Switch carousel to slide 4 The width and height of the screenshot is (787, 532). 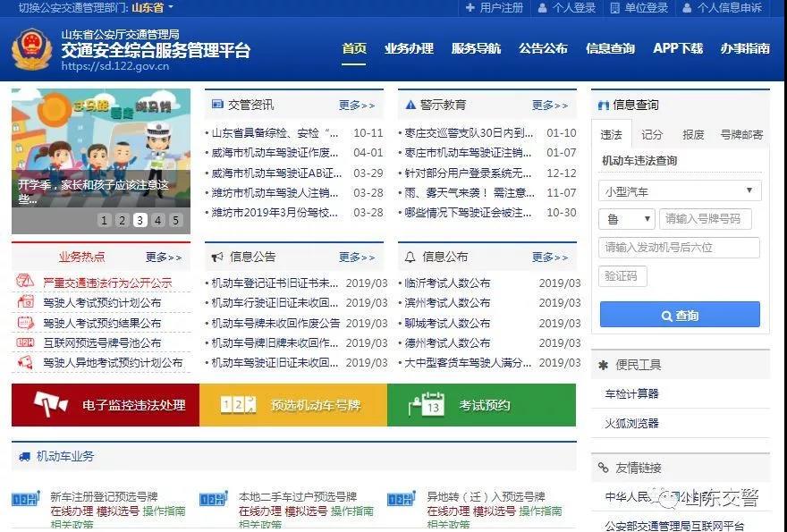(x=158, y=220)
